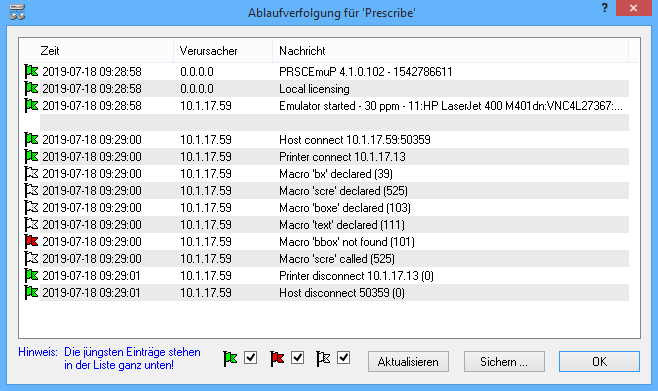Screen dimensions: 658x391
Task: Click green flag of PRSCEmuP 4.1.0.102 row
Action: pos(31,71)
